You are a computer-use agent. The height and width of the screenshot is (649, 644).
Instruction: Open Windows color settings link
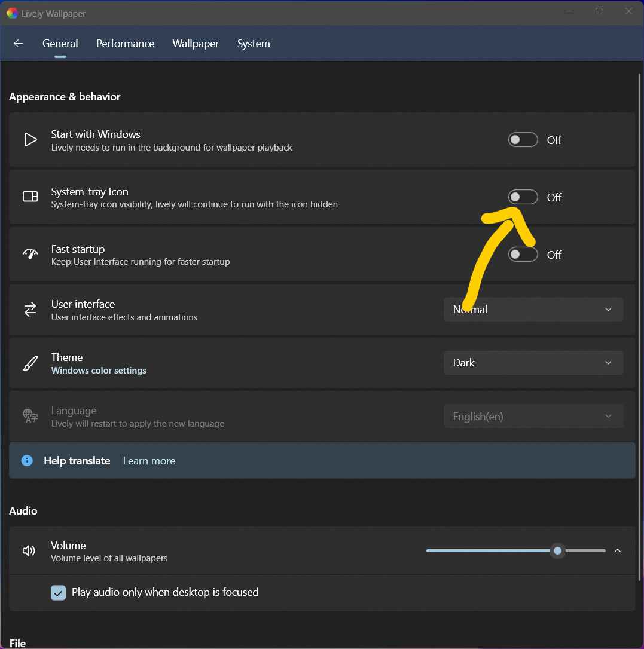[99, 371]
